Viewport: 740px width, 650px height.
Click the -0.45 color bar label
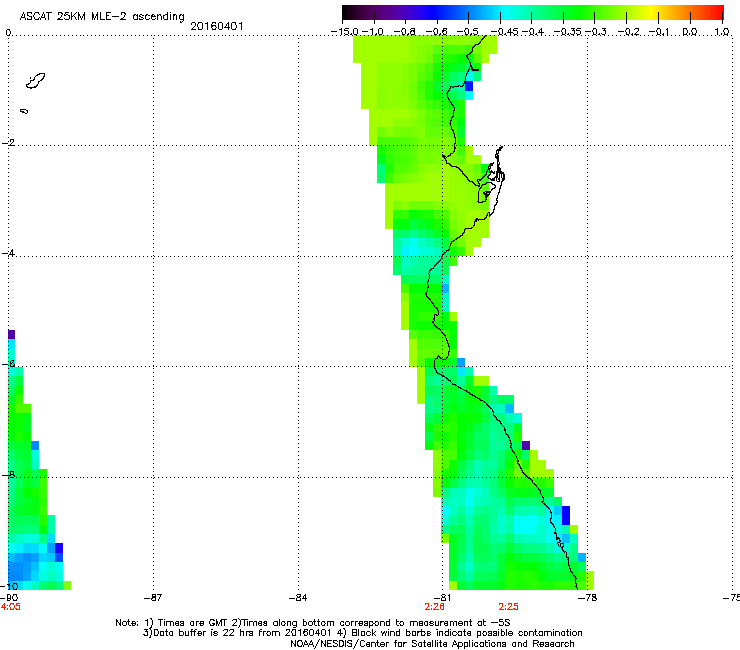[x=505, y=32]
